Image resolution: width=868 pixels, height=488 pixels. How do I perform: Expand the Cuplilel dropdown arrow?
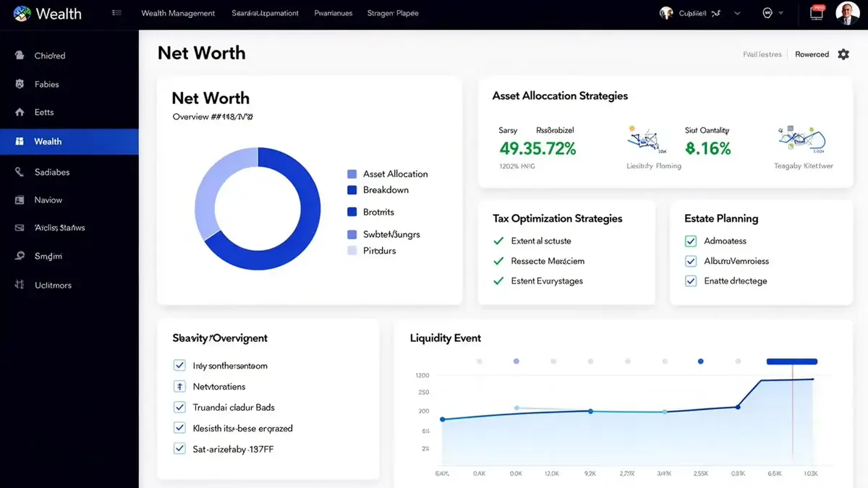(x=736, y=14)
